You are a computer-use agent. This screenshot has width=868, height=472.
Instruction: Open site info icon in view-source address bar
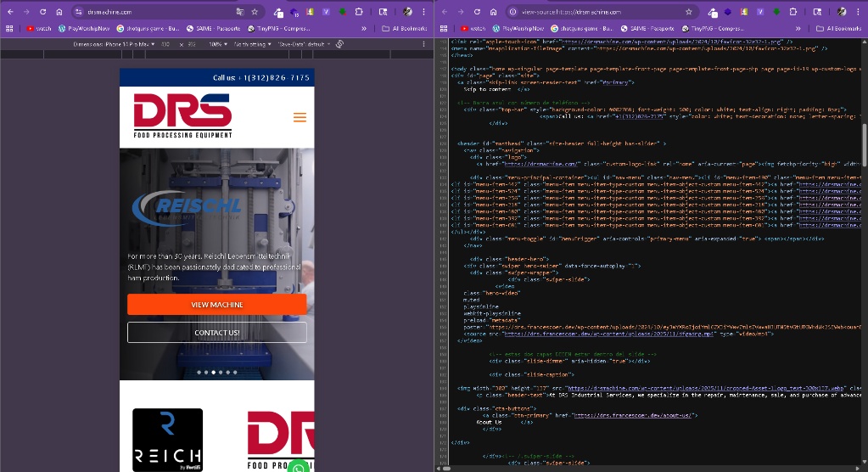coord(512,12)
